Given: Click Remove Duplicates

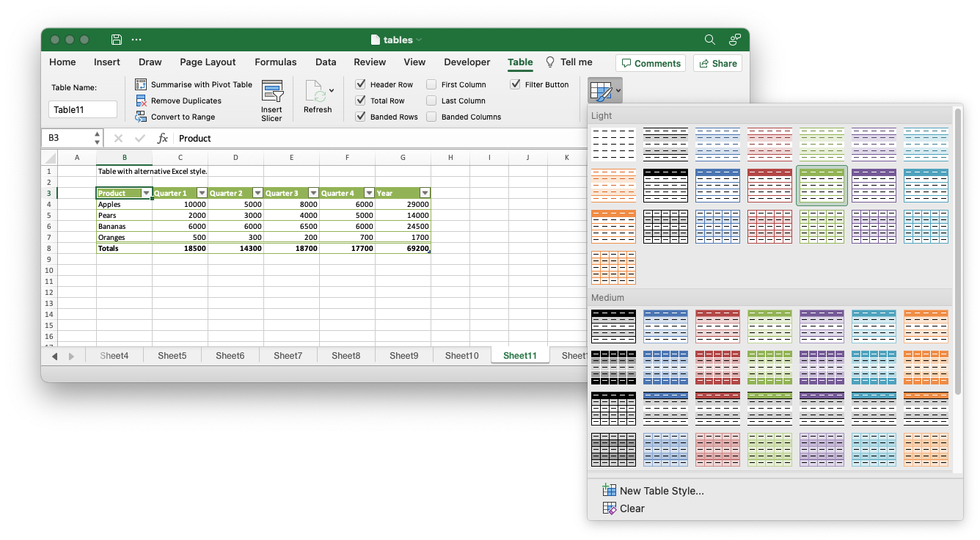Looking at the screenshot, I should click(x=178, y=101).
